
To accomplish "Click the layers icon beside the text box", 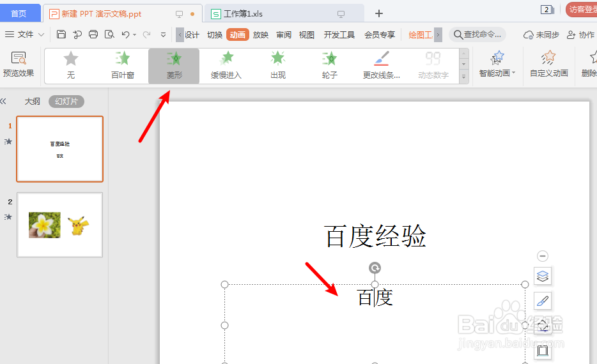I will [543, 276].
